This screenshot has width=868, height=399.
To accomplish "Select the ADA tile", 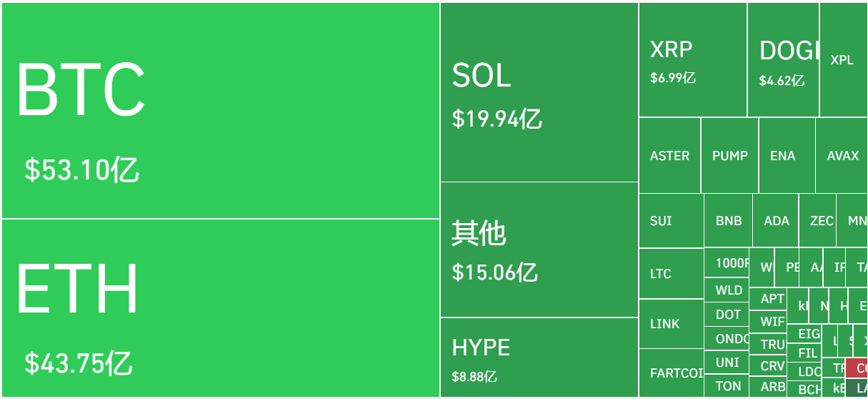I will [x=776, y=221].
